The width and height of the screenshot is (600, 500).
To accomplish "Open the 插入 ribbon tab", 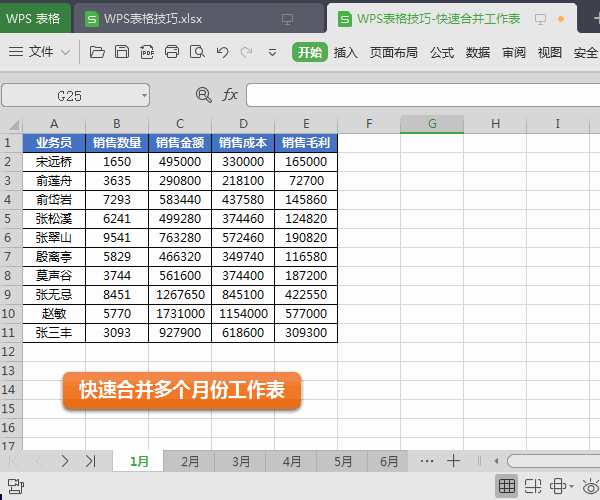I will (346, 52).
